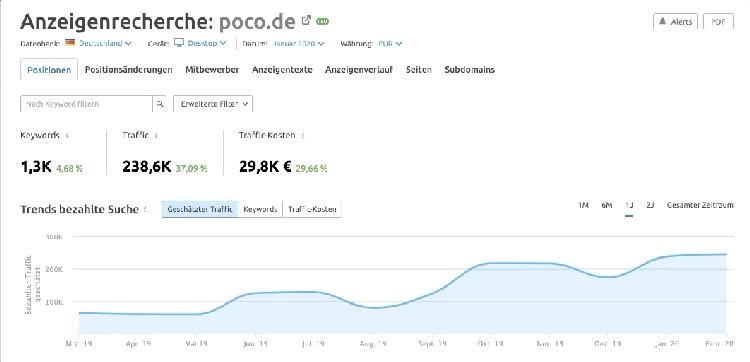
Task: Open the Anzeigentexte tab
Action: click(282, 70)
